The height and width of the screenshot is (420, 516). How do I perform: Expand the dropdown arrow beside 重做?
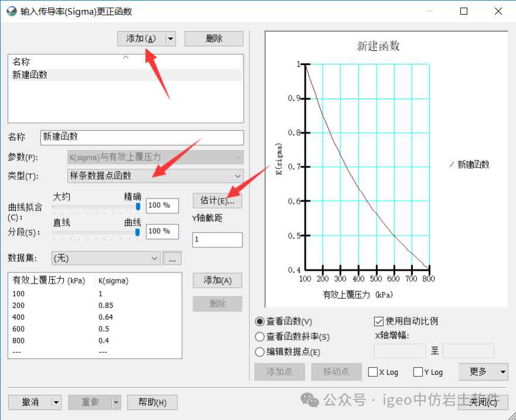coord(115,402)
